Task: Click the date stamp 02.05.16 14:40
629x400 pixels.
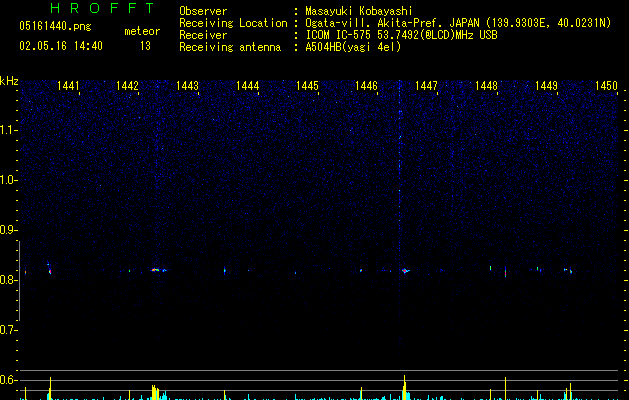Action: 61,46
